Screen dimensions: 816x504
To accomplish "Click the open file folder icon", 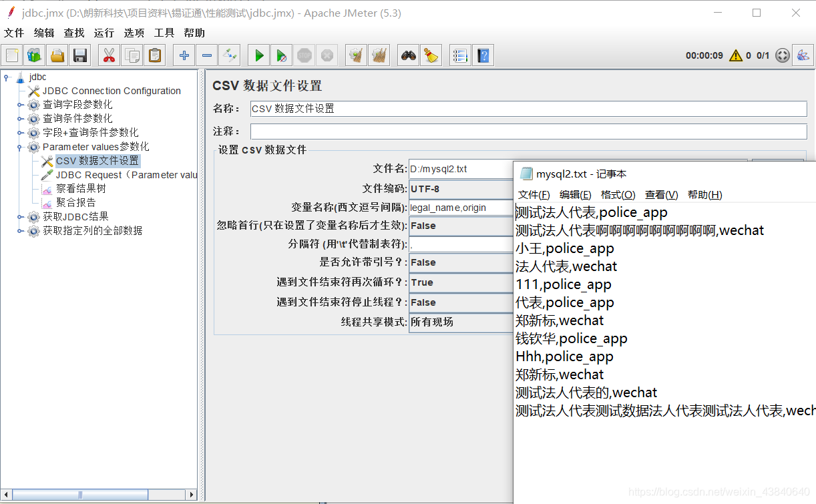I will [58, 55].
